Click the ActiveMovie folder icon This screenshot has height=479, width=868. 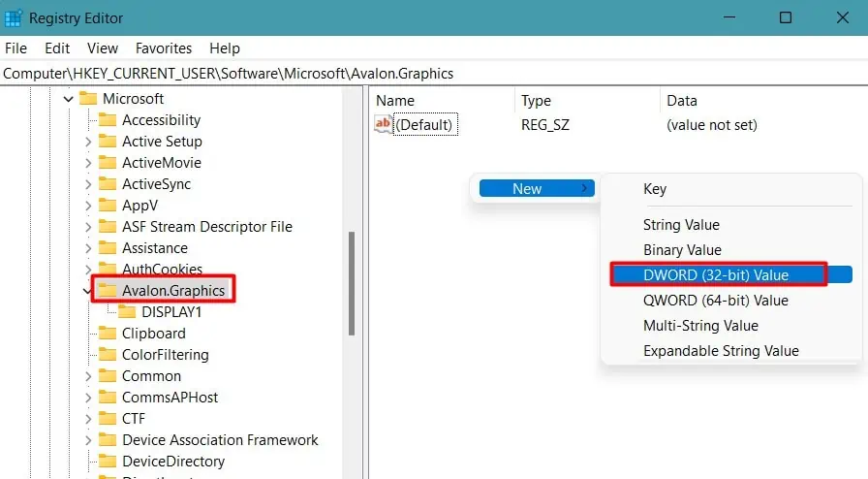click(108, 163)
